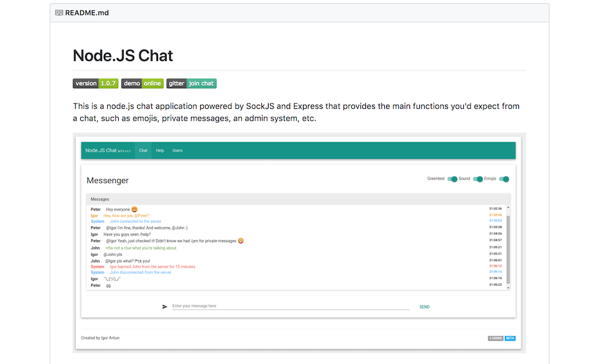The image size is (612, 364).
Task: Click '@Igor pls what? f*ck you!' message
Action: (128, 261)
